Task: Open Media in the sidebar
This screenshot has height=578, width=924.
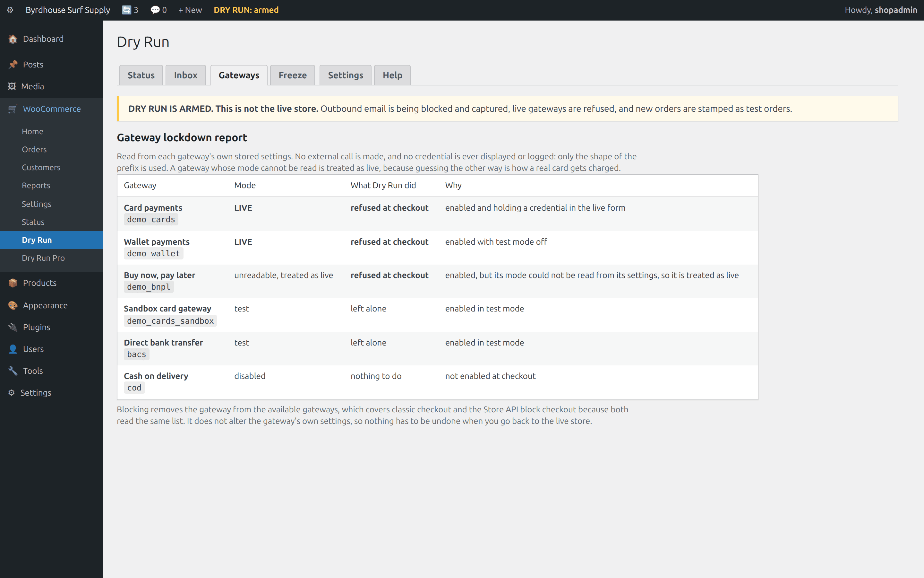Action: 51,86
